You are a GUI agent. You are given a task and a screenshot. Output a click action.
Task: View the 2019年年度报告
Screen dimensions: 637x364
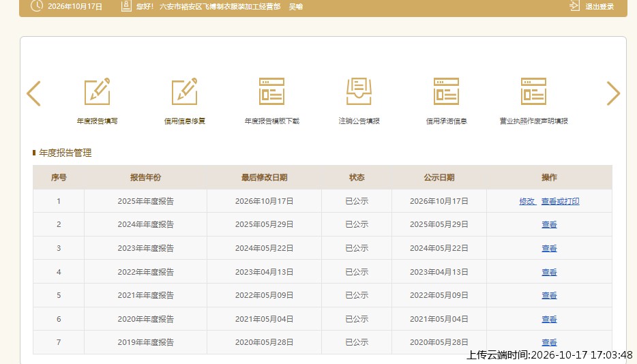pos(549,342)
